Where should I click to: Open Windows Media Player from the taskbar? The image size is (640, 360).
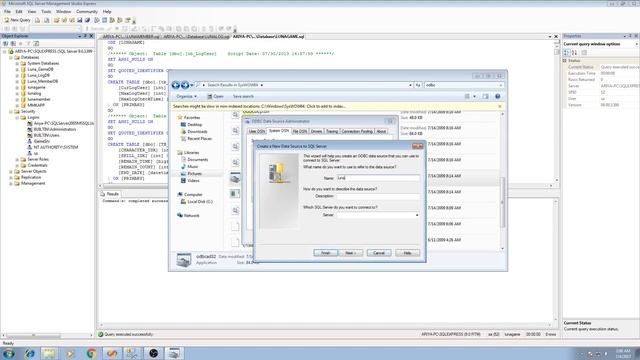70,353
